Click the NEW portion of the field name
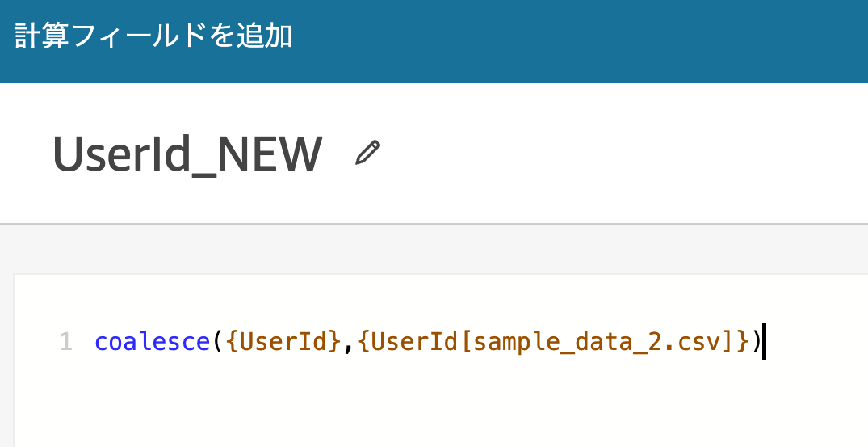The height and width of the screenshot is (447, 868). coord(270,154)
